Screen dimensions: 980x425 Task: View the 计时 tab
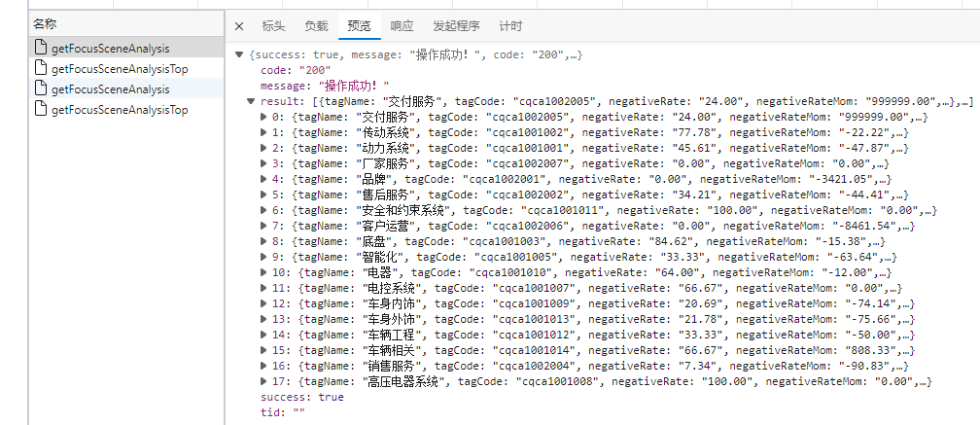point(510,26)
